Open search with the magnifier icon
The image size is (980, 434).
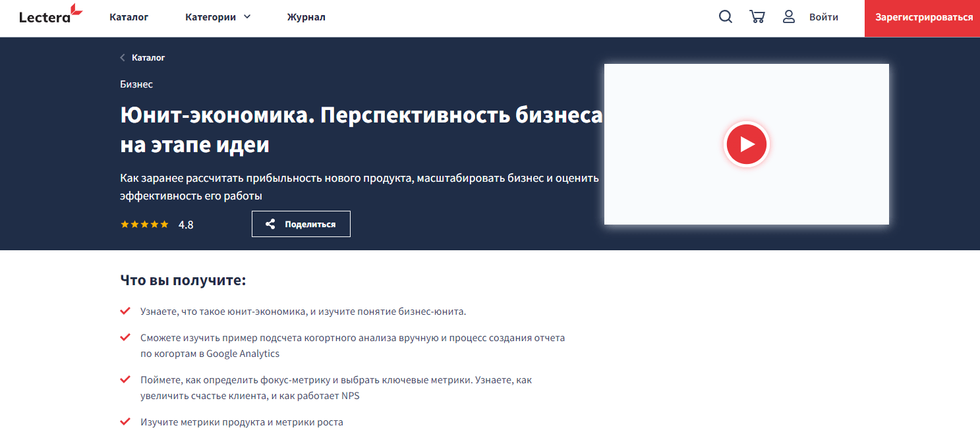725,17
